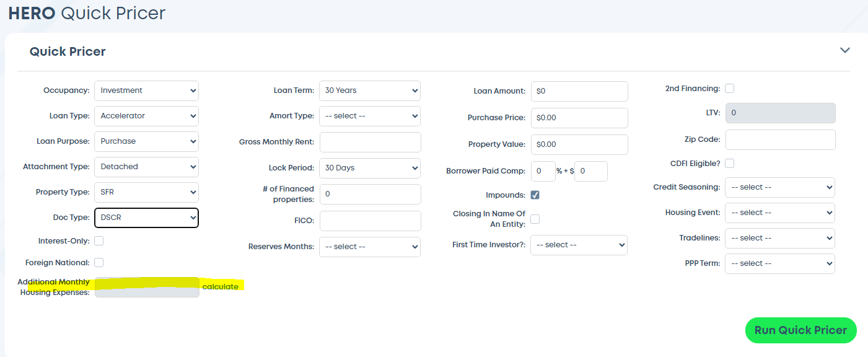Click the disabled LTV field
This screenshot has height=357, width=868.
(781, 113)
